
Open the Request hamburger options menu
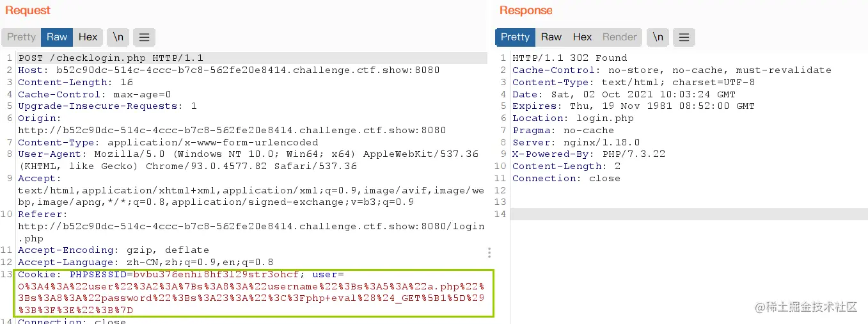pyautogui.click(x=145, y=37)
